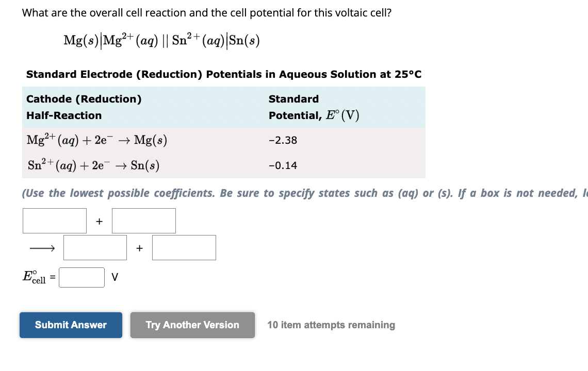Click the standard potential value -0.14
This screenshot has height=371, width=588.
click(280, 165)
